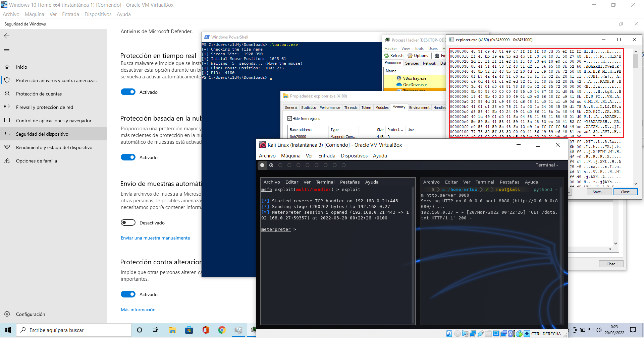Screen dimensions: 644x338
Task: Click Close button beside Save... in hex viewer
Action: [x=625, y=192]
